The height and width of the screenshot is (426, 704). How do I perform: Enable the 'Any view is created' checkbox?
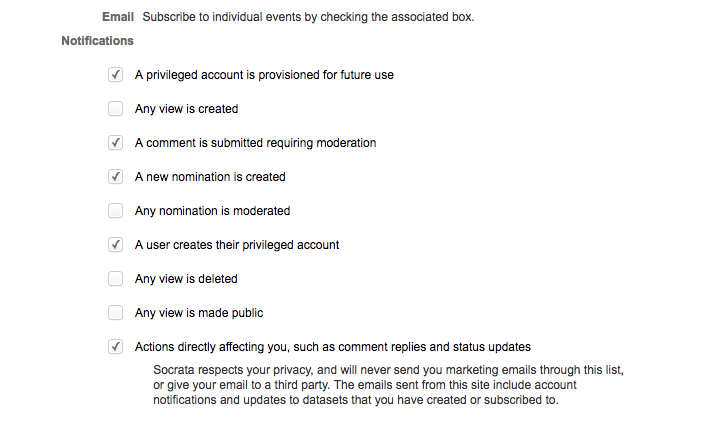coord(115,109)
